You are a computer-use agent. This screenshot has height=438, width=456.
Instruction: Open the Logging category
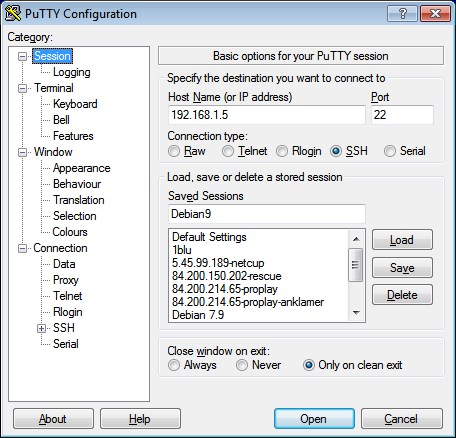coord(72,72)
